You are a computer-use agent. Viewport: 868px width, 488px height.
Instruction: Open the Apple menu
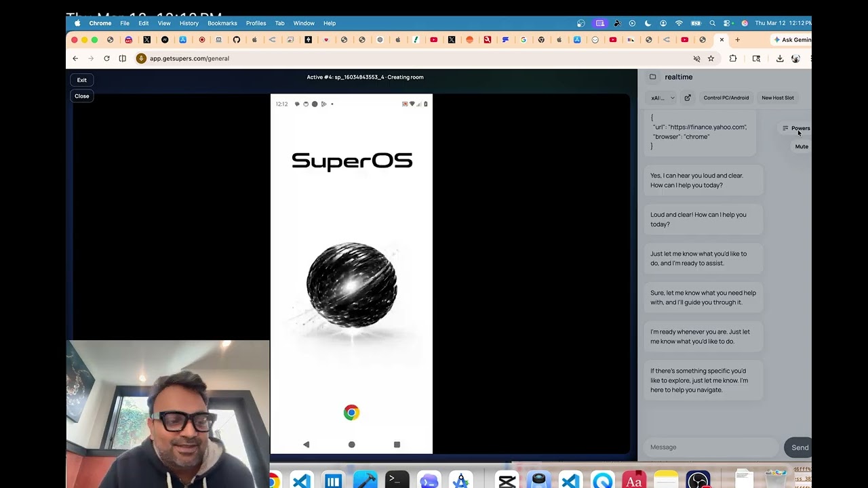[77, 23]
